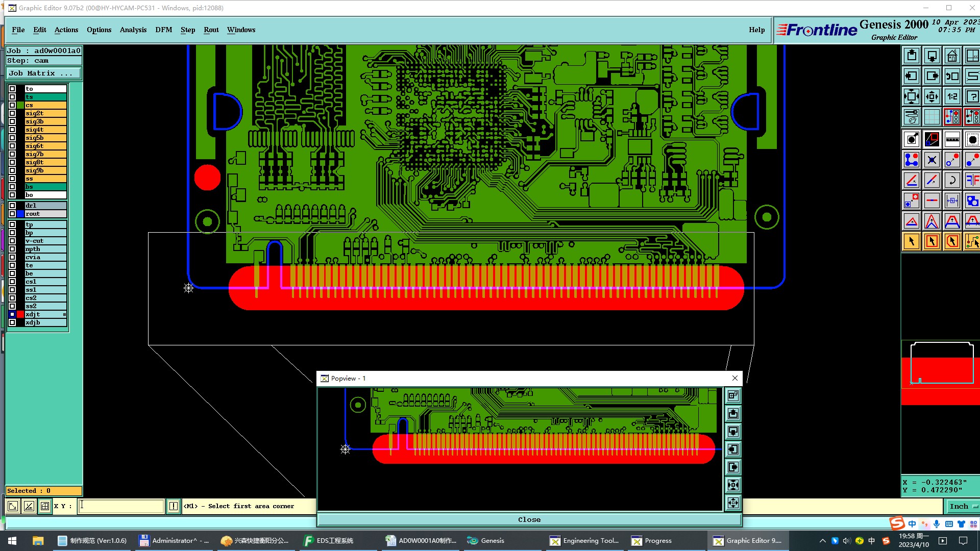Toggle display checkbox for rout layer
This screenshot has height=551, width=980.
pos(12,214)
